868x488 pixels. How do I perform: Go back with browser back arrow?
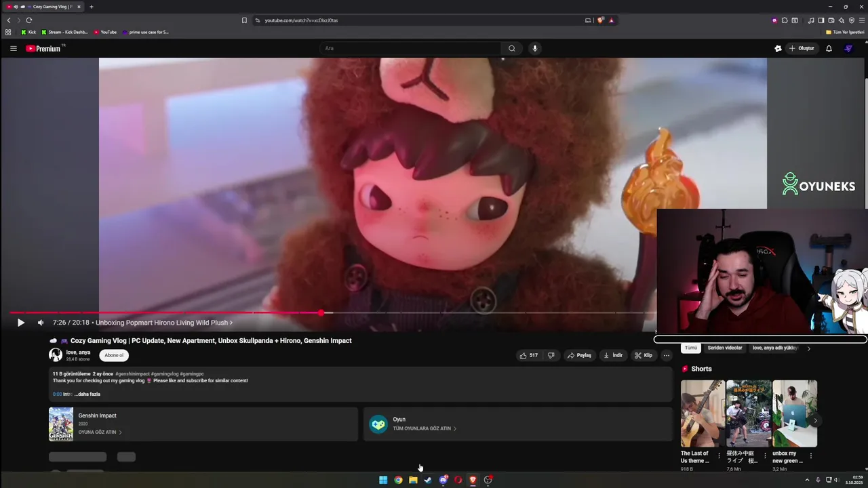[x=9, y=20]
